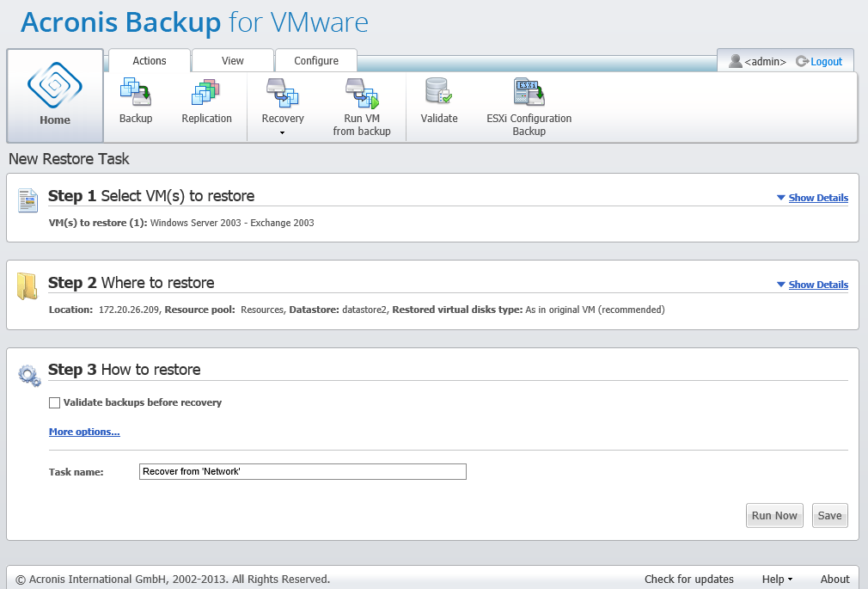The height and width of the screenshot is (589, 868).
Task: Launch Run VM from backup icon
Action: [x=362, y=93]
